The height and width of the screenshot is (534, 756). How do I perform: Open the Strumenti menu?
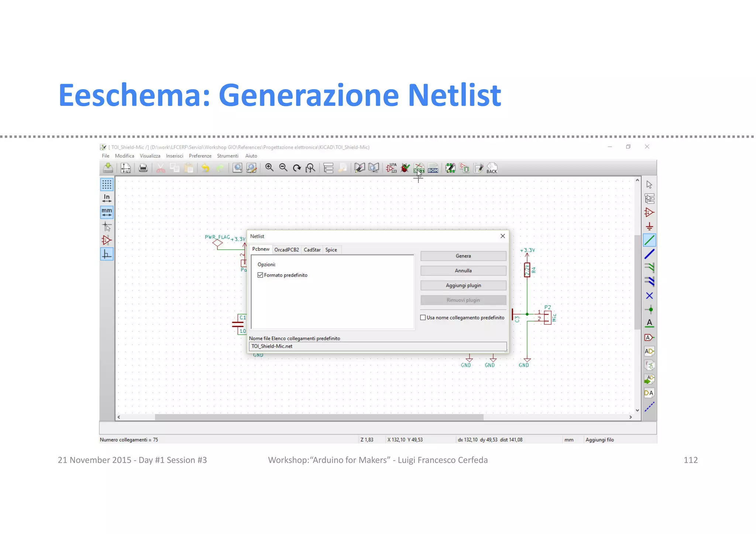pos(228,156)
